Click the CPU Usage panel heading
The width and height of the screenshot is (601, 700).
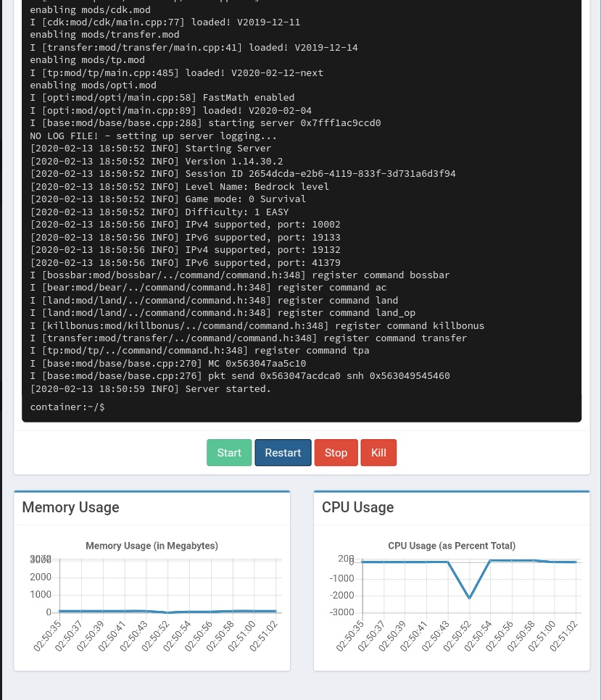357,507
